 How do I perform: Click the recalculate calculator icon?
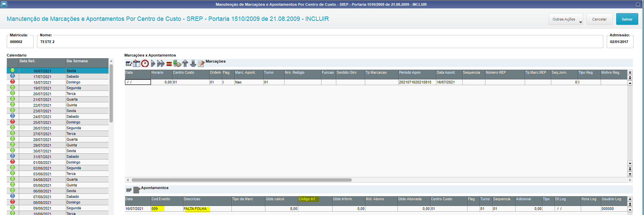pos(177,63)
